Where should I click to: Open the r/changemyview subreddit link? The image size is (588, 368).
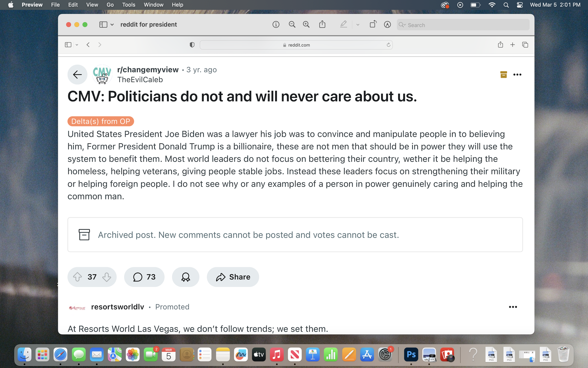[148, 70]
